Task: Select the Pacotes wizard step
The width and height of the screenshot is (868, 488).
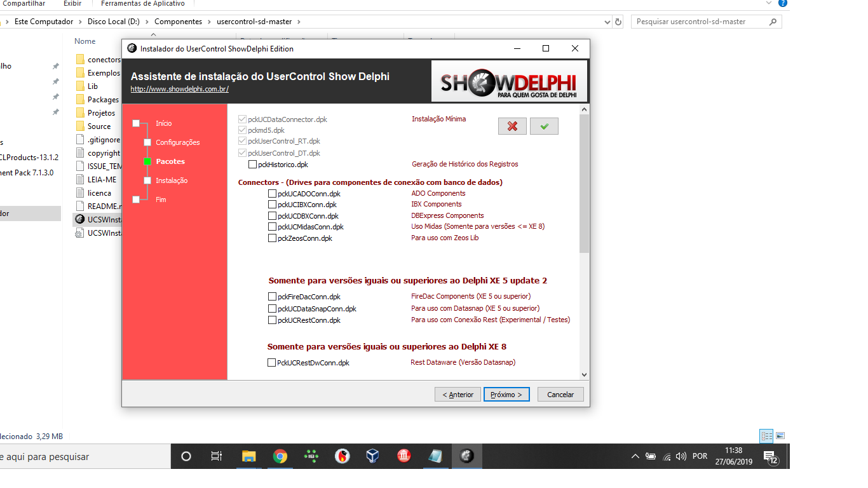Action: pos(170,161)
